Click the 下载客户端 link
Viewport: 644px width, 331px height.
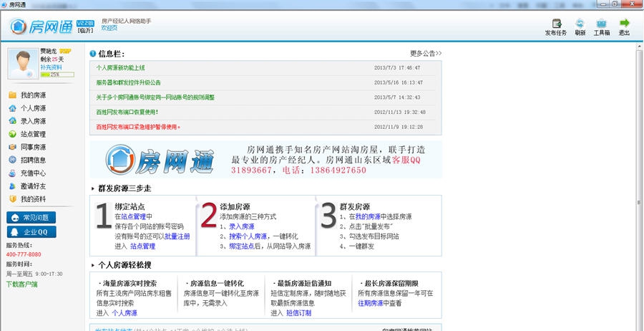tap(21, 284)
